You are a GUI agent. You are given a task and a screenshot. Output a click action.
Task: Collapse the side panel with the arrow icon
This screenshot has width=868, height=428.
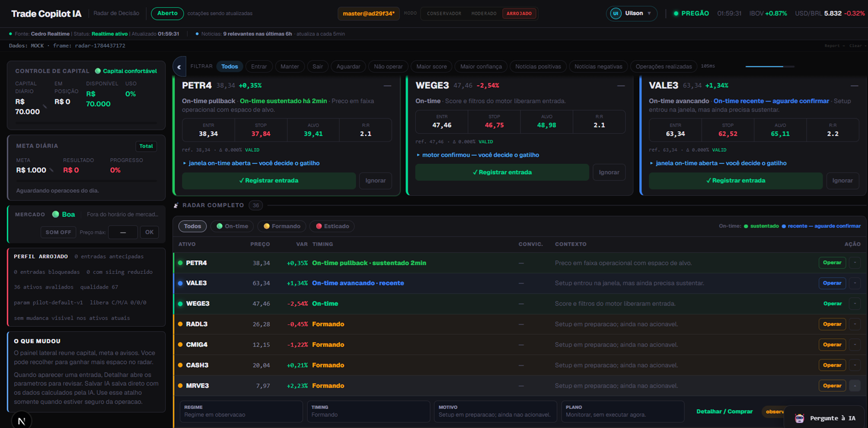pyautogui.click(x=179, y=67)
